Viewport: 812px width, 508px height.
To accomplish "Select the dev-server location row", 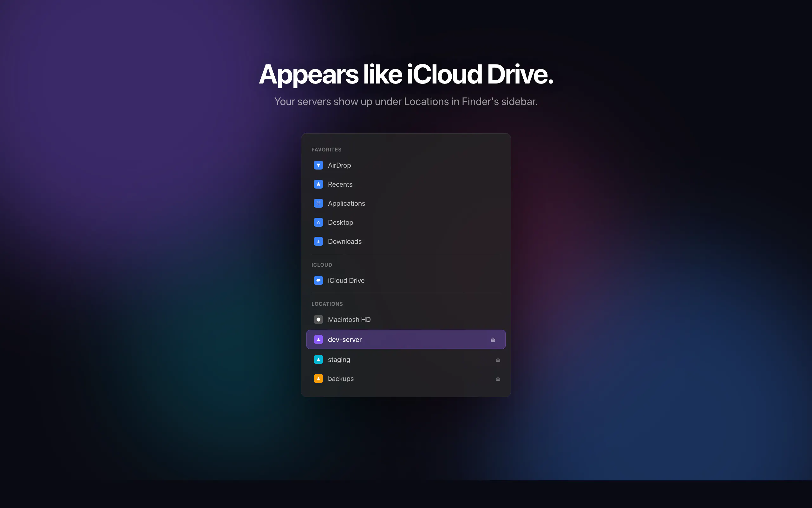I will click(406, 339).
